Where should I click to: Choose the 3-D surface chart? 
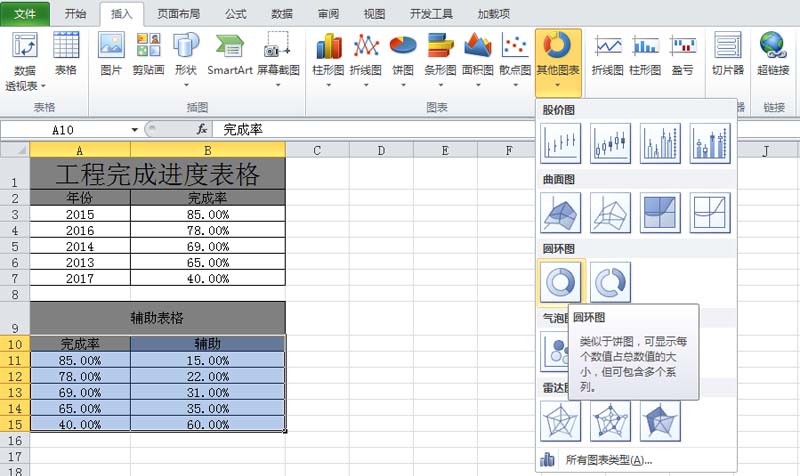[x=561, y=213]
